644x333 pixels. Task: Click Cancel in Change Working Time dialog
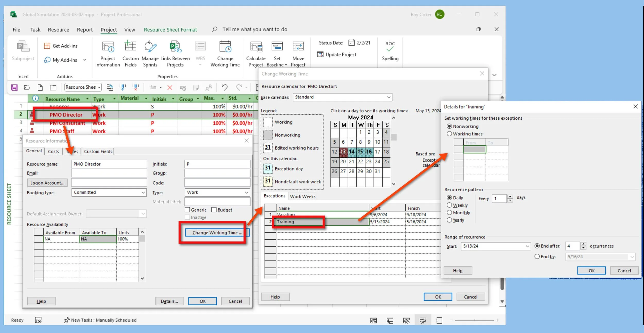pos(471,297)
